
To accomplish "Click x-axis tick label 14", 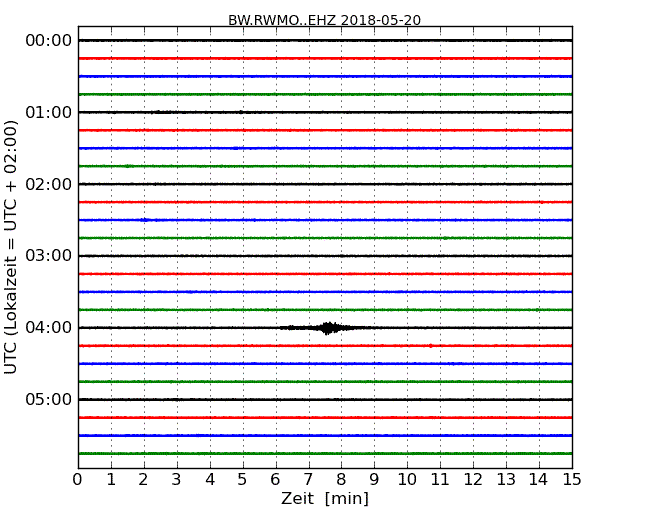I will tap(539, 480).
